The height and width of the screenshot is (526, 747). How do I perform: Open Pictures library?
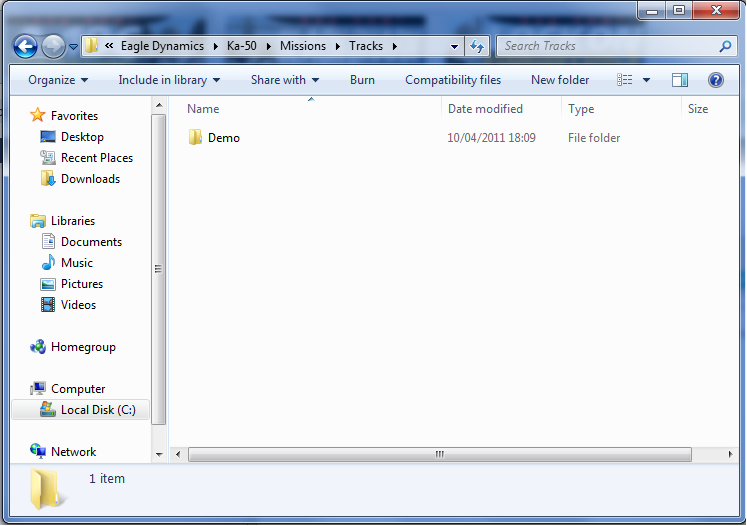click(x=81, y=284)
